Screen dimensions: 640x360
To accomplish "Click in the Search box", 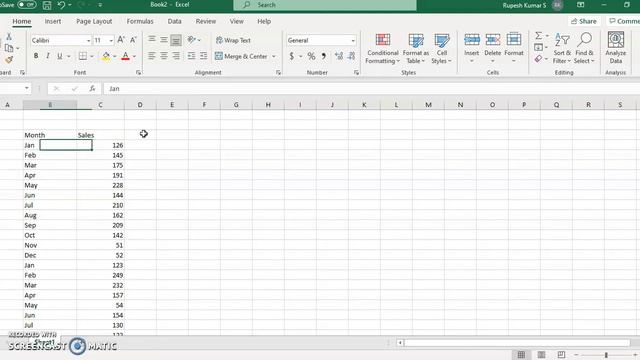I will click(325, 5).
